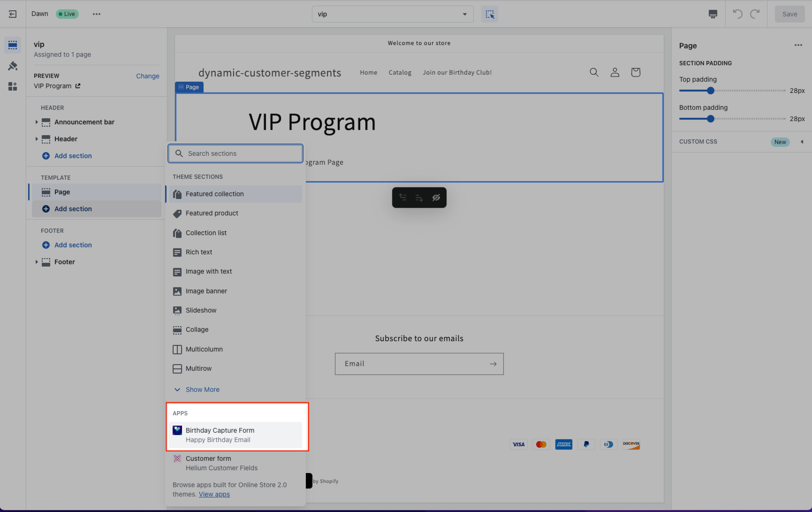Expand the Announcement bar section
The width and height of the screenshot is (812, 512).
click(x=37, y=122)
